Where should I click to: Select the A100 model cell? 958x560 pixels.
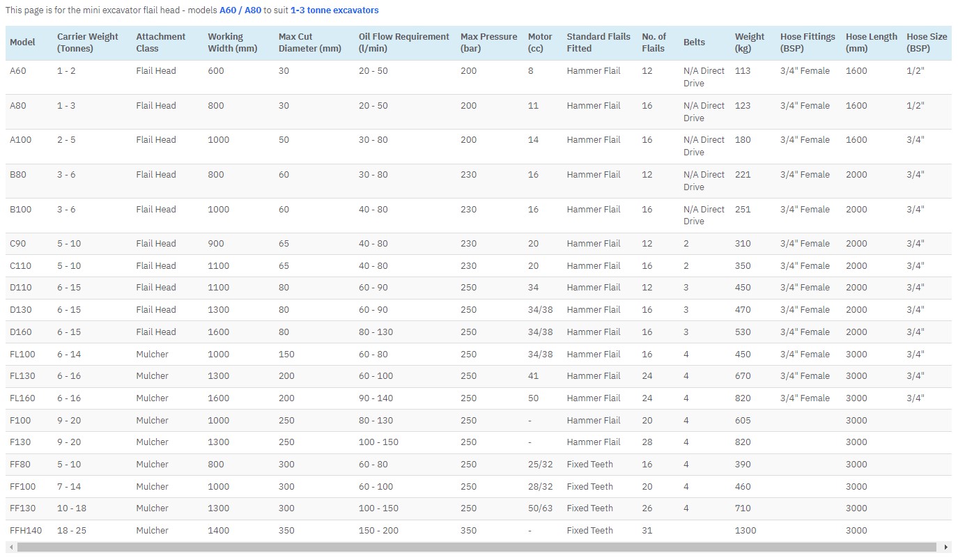click(20, 140)
